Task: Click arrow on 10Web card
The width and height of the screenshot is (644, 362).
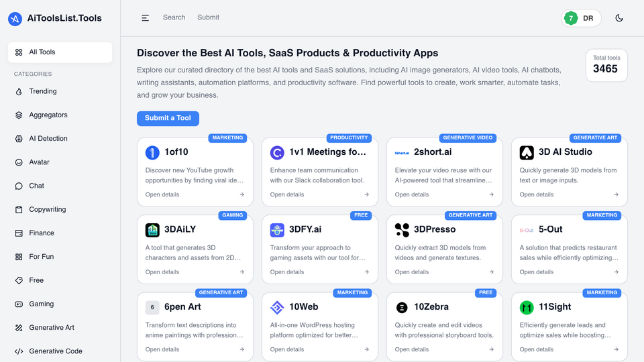Action: (367, 349)
